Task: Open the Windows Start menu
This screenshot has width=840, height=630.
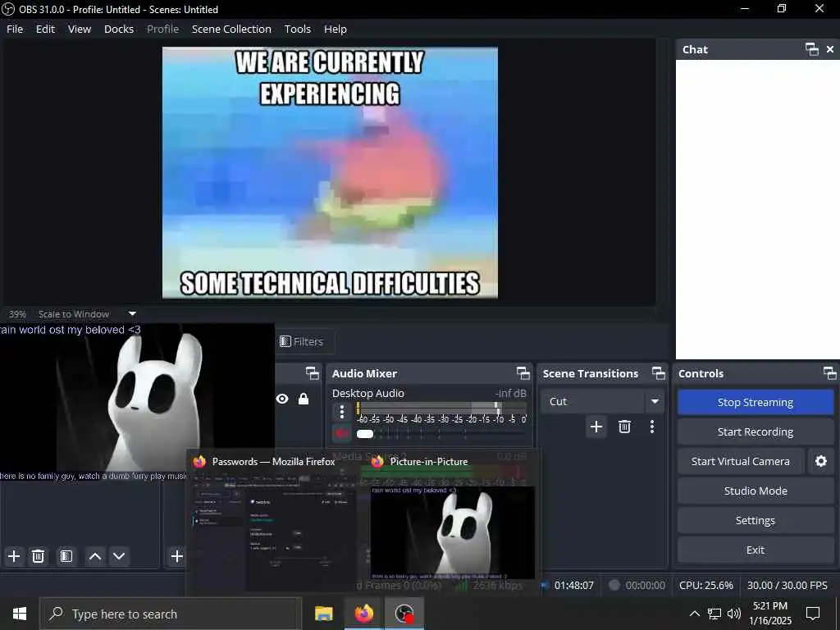Action: 20,614
